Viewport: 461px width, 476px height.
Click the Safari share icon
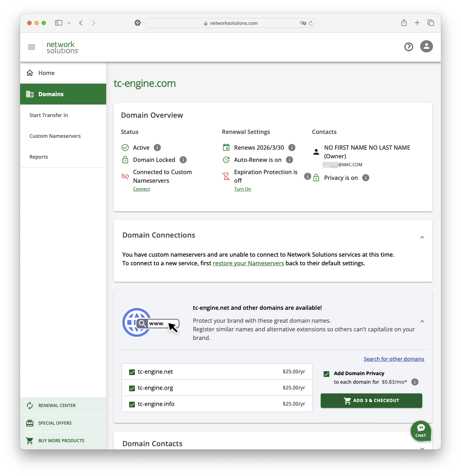pos(404,23)
